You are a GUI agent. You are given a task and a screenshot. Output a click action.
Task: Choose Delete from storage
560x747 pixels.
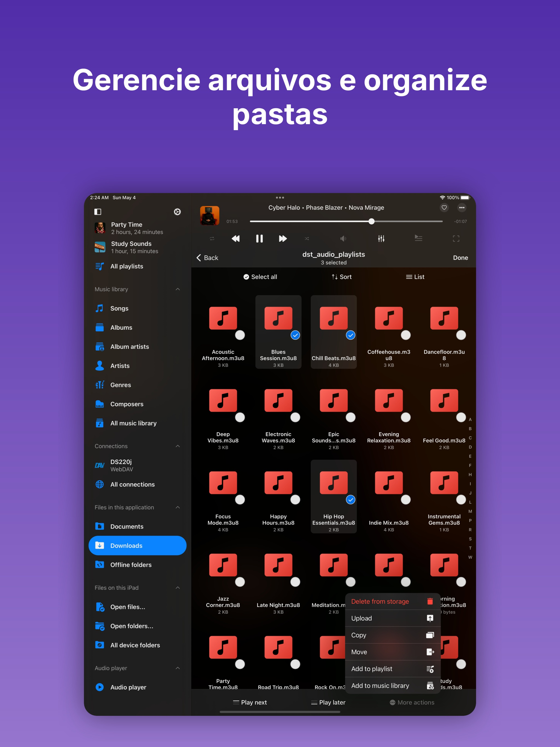click(x=392, y=602)
